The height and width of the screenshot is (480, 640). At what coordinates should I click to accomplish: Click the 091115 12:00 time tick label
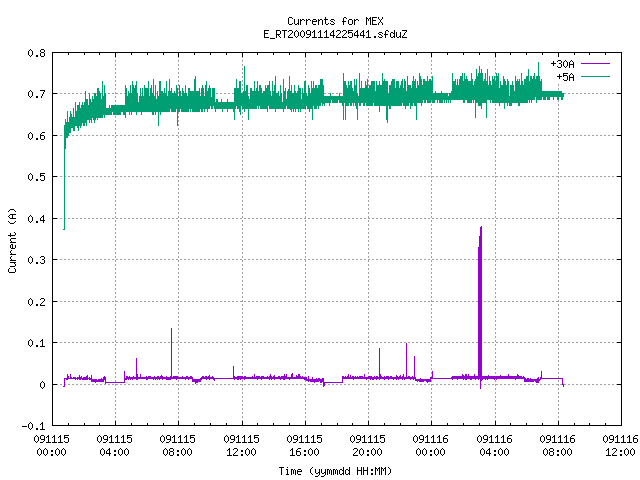[241, 446]
